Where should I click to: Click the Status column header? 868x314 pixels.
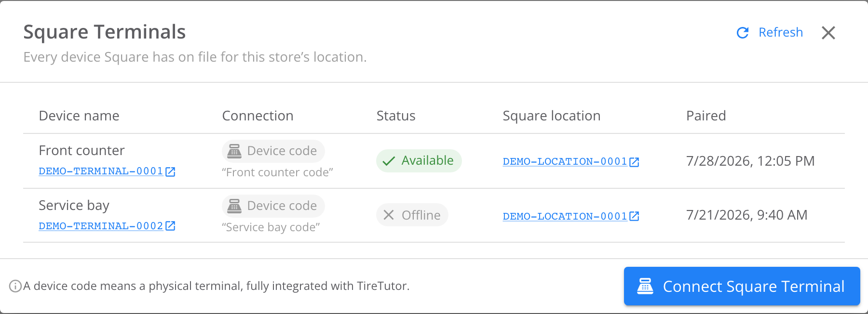click(x=396, y=116)
